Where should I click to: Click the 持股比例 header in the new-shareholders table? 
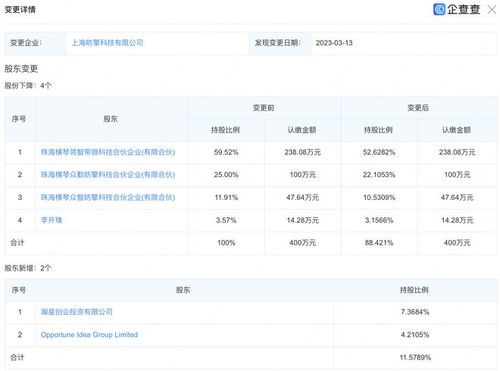[x=414, y=290]
